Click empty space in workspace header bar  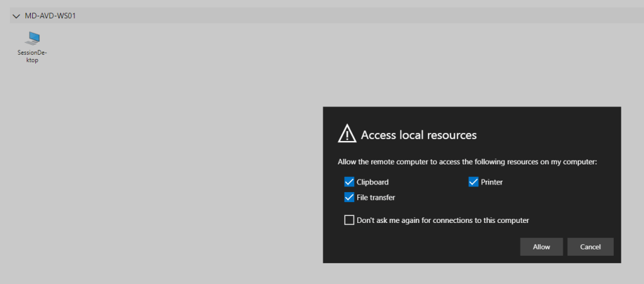[315, 16]
